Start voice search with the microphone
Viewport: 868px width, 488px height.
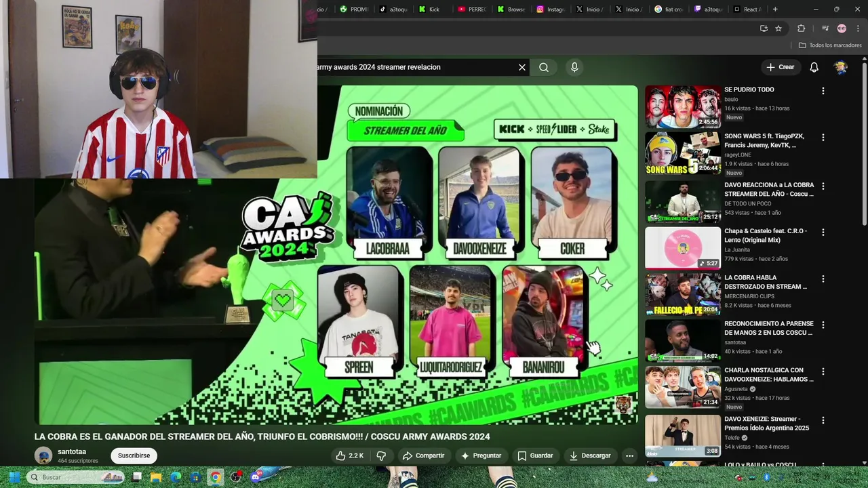(x=574, y=67)
